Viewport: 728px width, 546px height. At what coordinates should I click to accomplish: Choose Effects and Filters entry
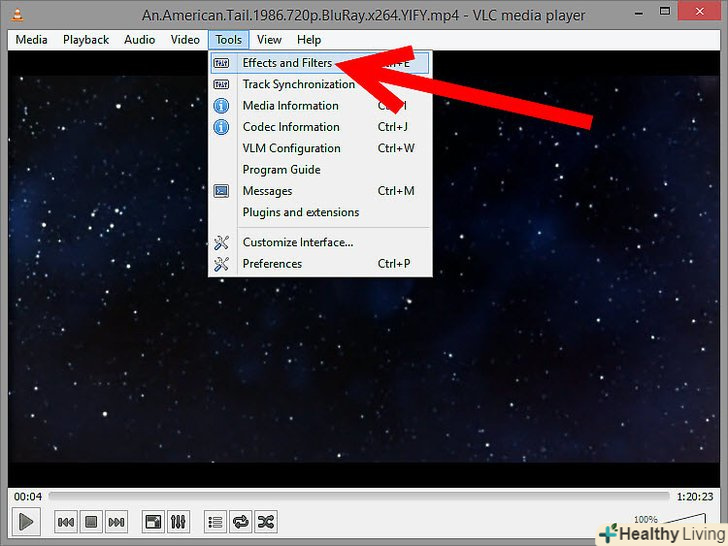[x=319, y=63]
